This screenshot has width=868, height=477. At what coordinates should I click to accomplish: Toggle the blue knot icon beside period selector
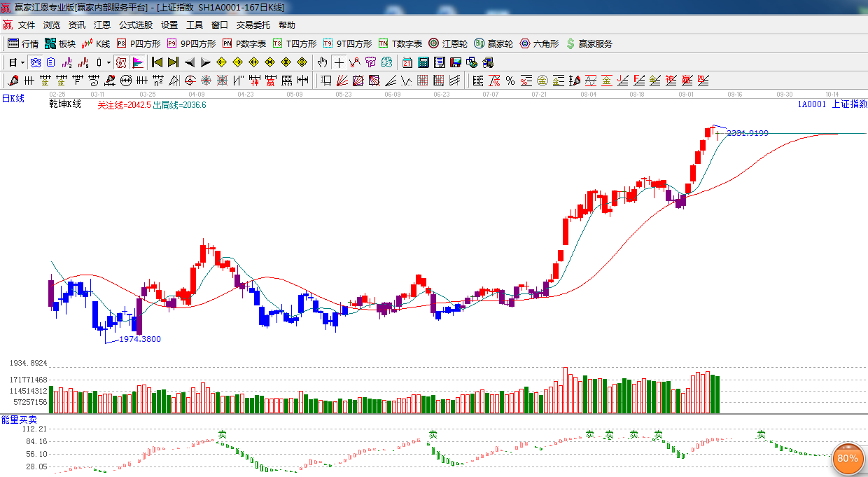click(35, 62)
